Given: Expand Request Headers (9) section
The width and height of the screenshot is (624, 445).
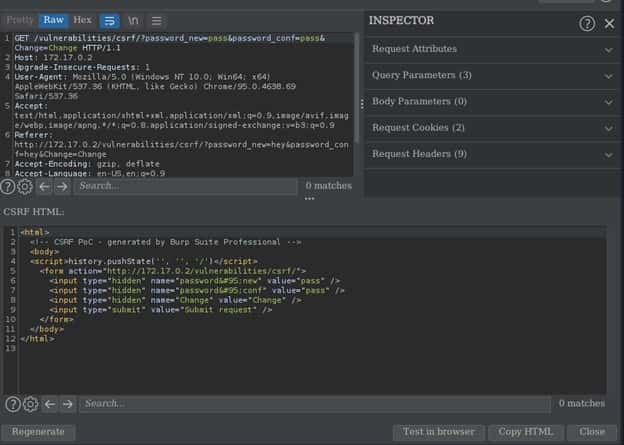Looking at the screenshot, I should (x=493, y=154).
